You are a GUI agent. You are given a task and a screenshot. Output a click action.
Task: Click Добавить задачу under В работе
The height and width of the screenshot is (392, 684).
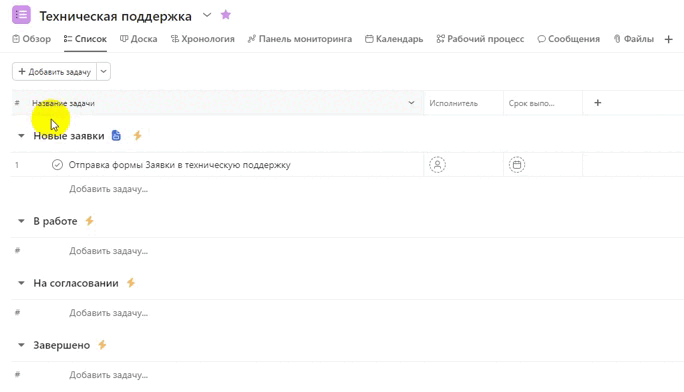click(x=108, y=251)
